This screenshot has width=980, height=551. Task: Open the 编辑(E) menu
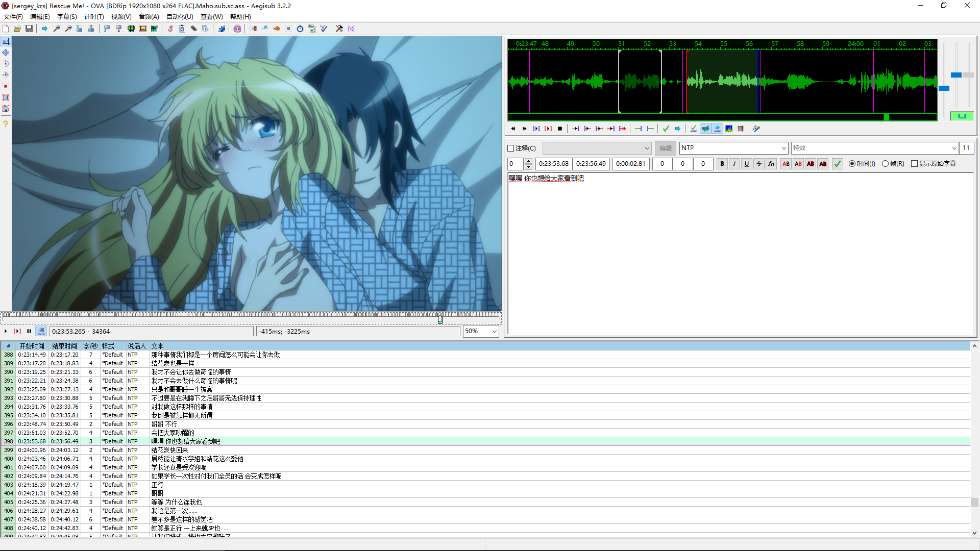tap(40, 17)
